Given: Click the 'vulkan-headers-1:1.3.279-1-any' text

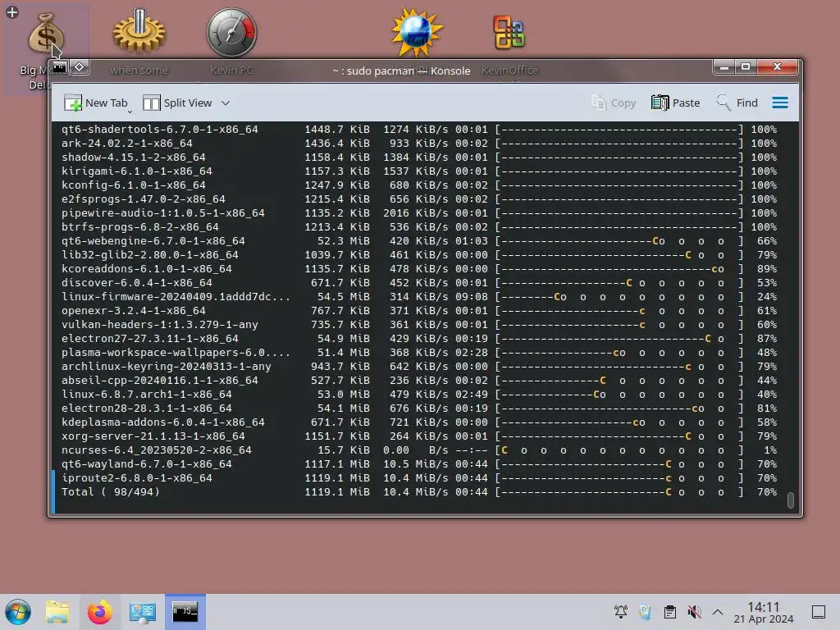Looking at the screenshot, I should [x=160, y=324].
